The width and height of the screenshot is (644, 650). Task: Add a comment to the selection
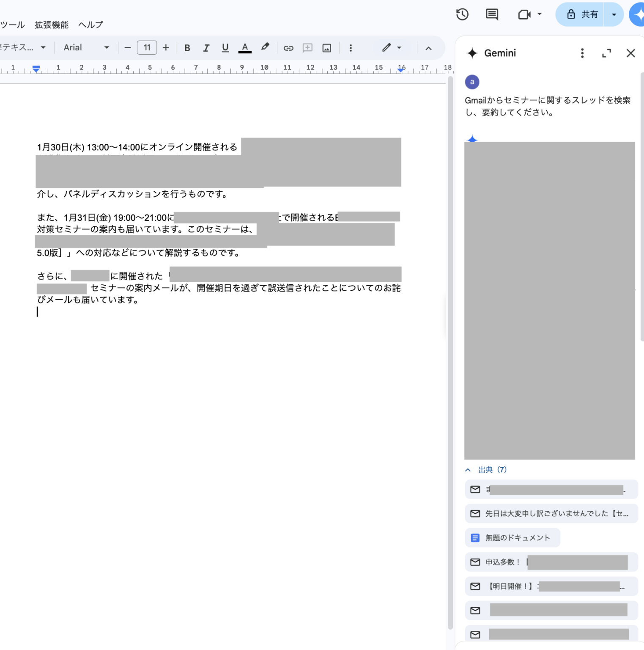click(307, 47)
